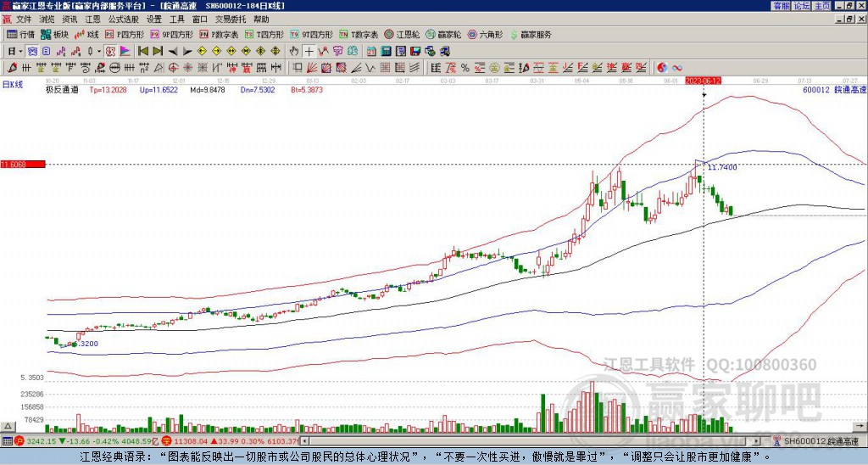Click the right arrow at chart edge
Viewport: 868px width, 465px height.
pos(860,426)
